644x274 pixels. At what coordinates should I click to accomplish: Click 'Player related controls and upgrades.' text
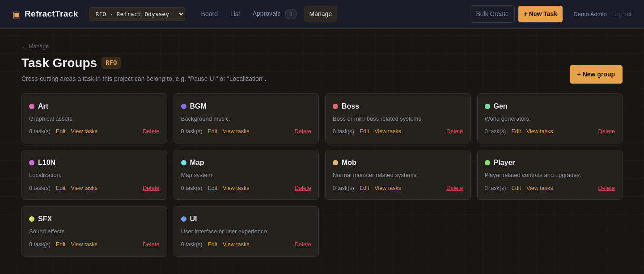pos(533,175)
